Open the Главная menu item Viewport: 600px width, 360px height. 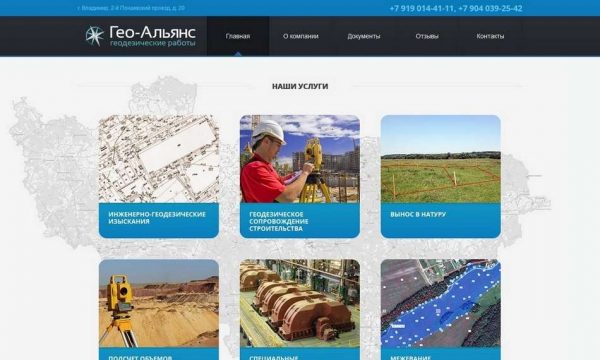(x=238, y=36)
